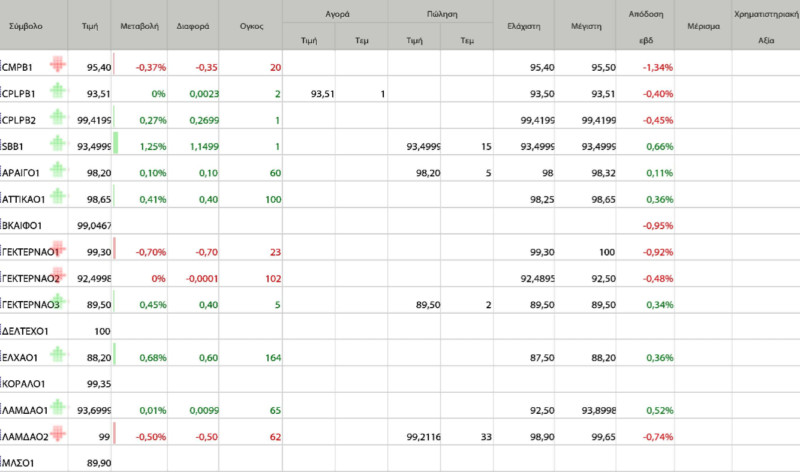Click the red plus icon beside ΛΑΜΔΑΟ2
Viewport: 800px width, 472px height.
[58, 433]
